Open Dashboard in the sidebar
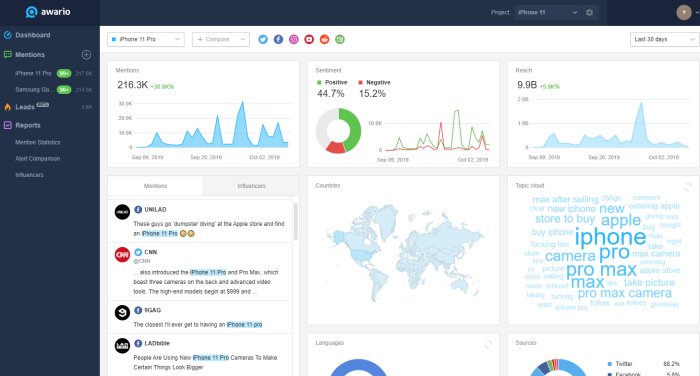Viewport: 700px width, 376px height. tap(32, 35)
